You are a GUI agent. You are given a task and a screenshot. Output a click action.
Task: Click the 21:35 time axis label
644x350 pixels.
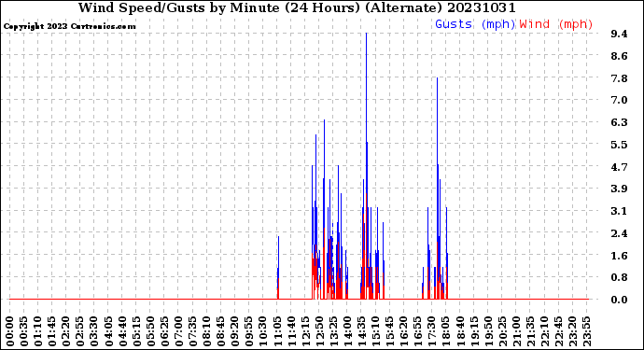pyautogui.click(x=529, y=330)
